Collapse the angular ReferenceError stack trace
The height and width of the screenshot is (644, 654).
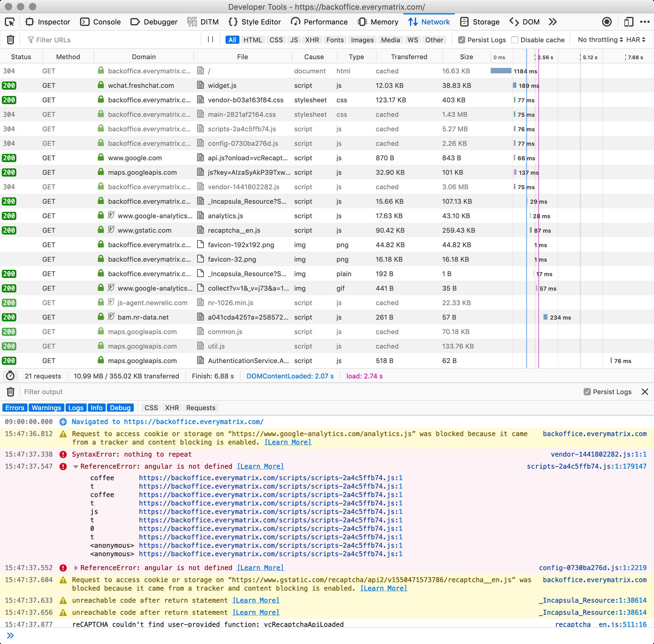click(75, 466)
